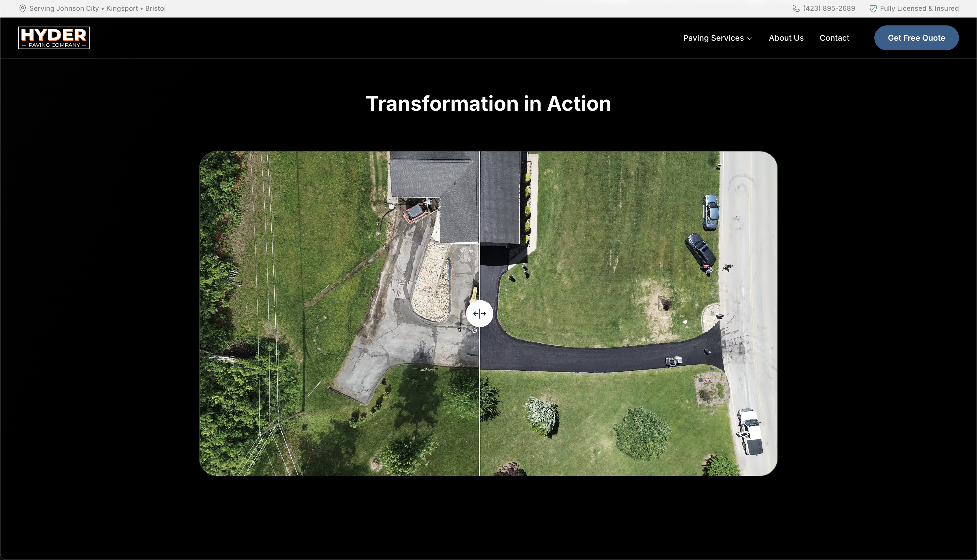This screenshot has height=560, width=977.
Task: Click the green shield check icon
Action: (x=873, y=8)
